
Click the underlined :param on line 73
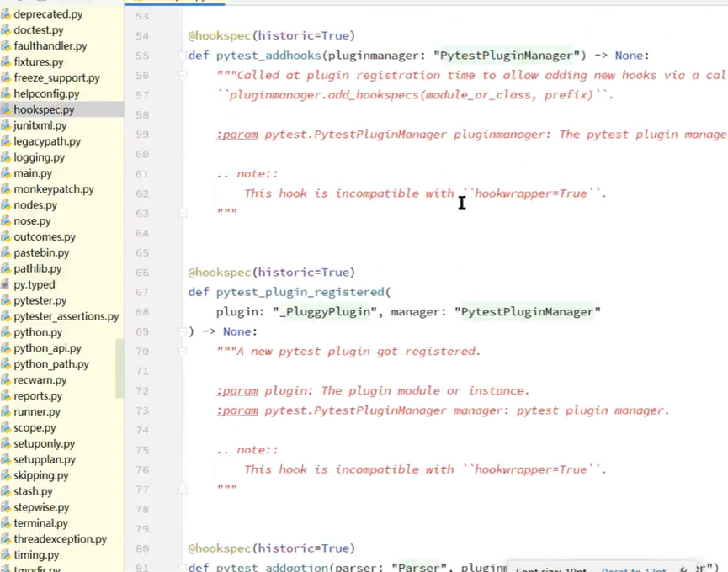point(237,410)
